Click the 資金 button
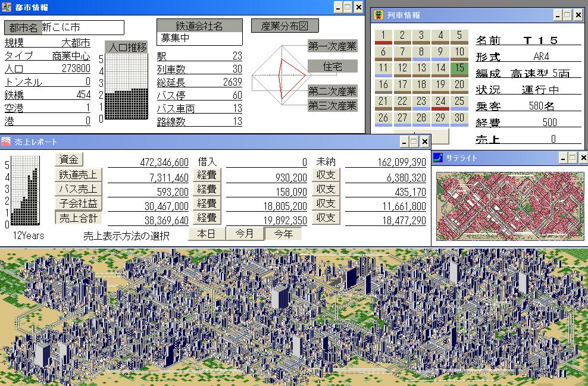 [x=68, y=159]
